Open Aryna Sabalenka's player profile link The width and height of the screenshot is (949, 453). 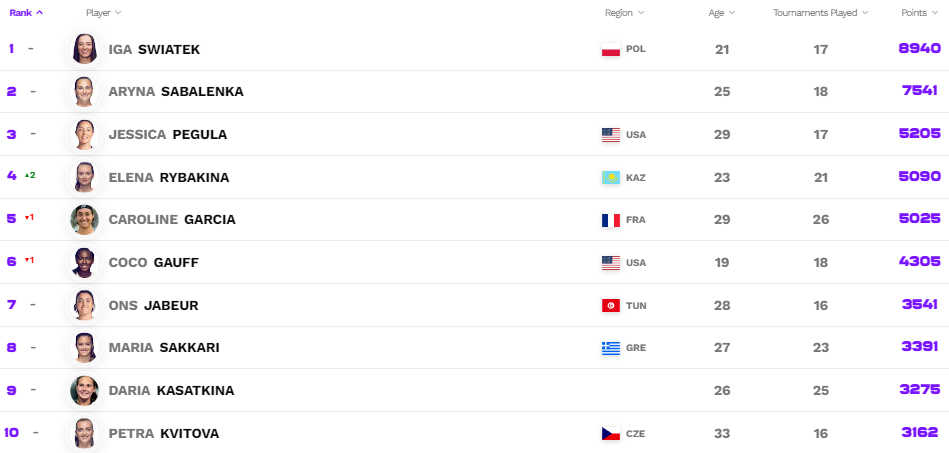point(175,91)
